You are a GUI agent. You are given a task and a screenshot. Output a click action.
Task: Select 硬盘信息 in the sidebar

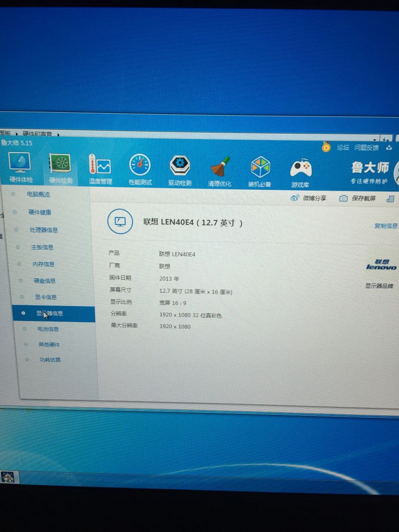(45, 281)
